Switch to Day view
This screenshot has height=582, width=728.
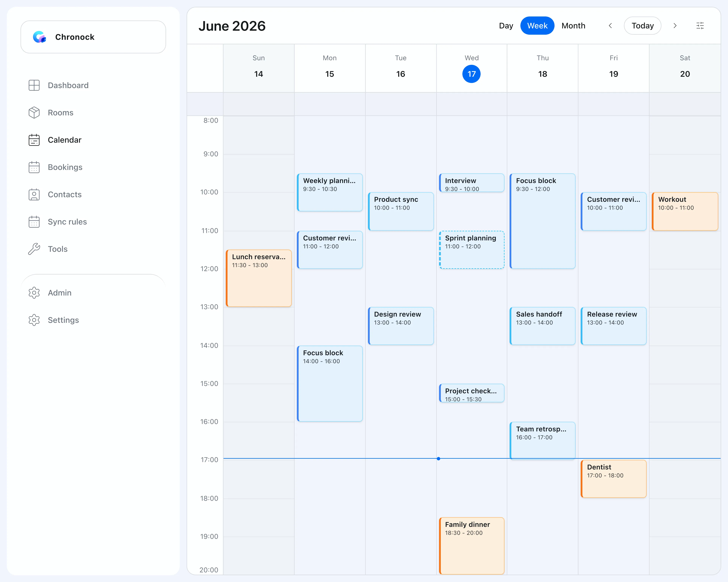pyautogui.click(x=506, y=26)
